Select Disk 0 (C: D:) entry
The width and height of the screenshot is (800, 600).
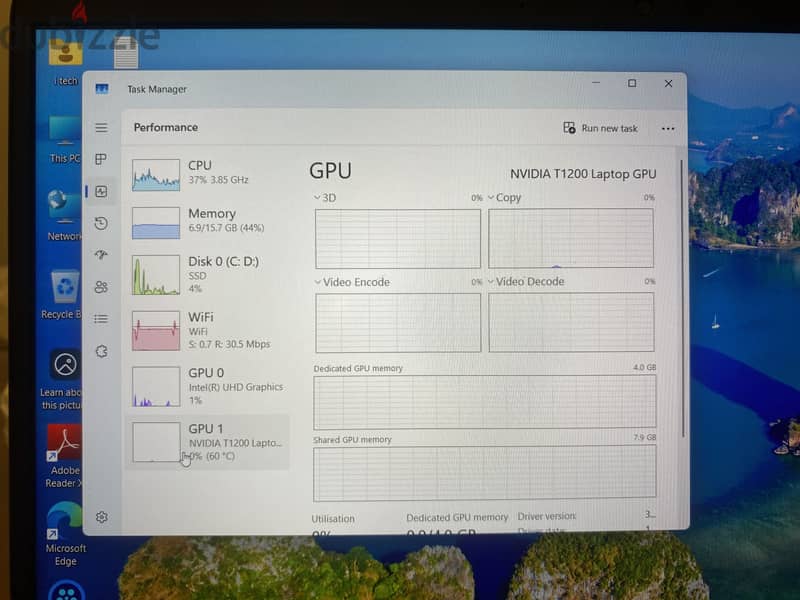coord(207,275)
